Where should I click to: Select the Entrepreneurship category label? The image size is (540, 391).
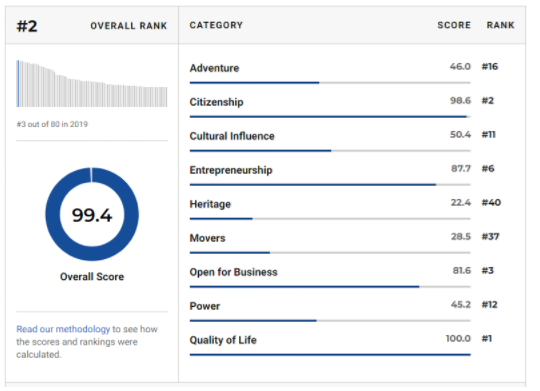click(x=231, y=170)
